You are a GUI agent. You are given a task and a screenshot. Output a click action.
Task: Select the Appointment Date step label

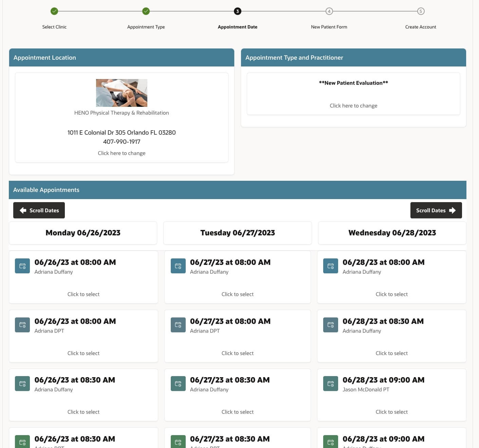pyautogui.click(x=238, y=27)
